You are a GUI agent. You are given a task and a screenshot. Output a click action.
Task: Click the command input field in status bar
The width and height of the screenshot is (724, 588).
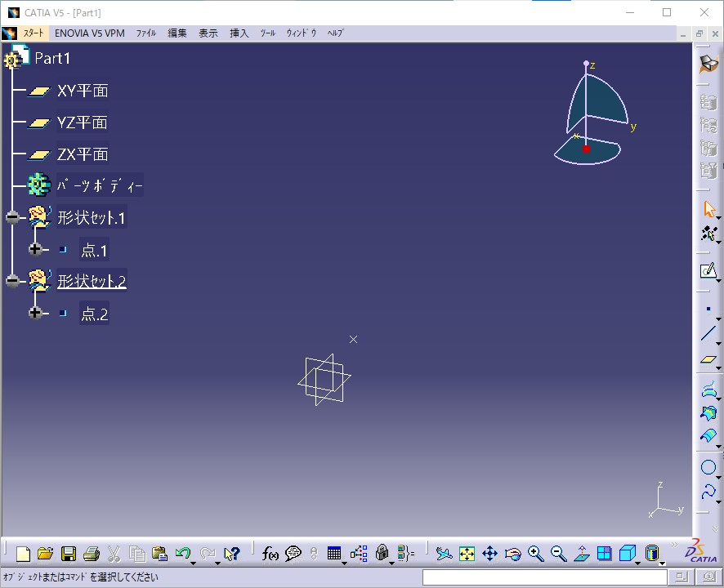point(543,577)
